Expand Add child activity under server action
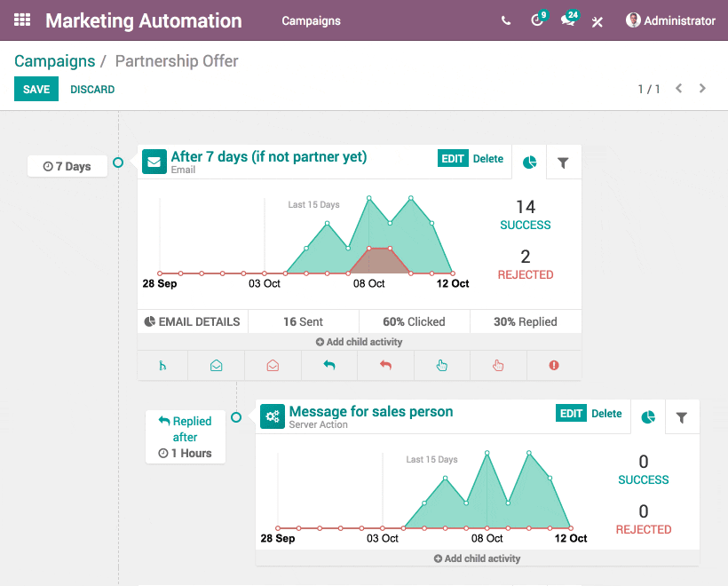 [477, 558]
